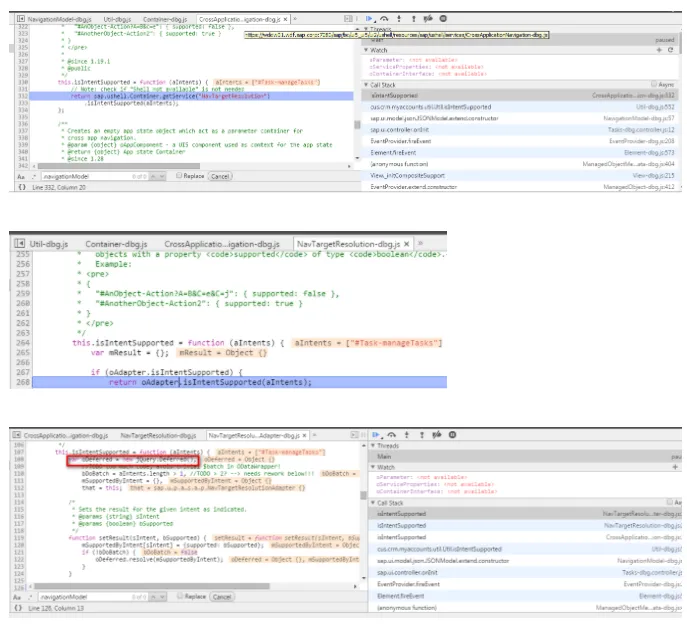Click vertical code scrollbar in third screenshot
The height and width of the screenshot is (629, 687).
[x=363, y=495]
